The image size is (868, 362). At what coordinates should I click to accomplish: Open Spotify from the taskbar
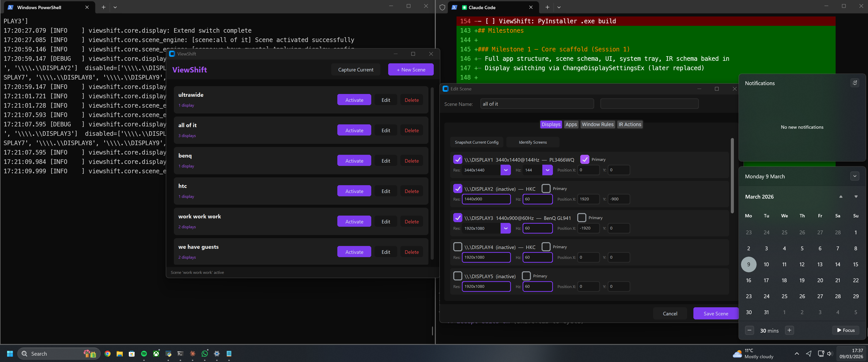(x=144, y=354)
